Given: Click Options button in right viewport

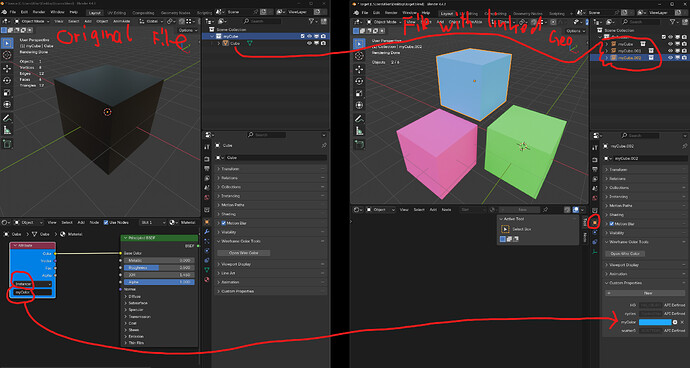Looking at the screenshot, I should (x=575, y=31).
